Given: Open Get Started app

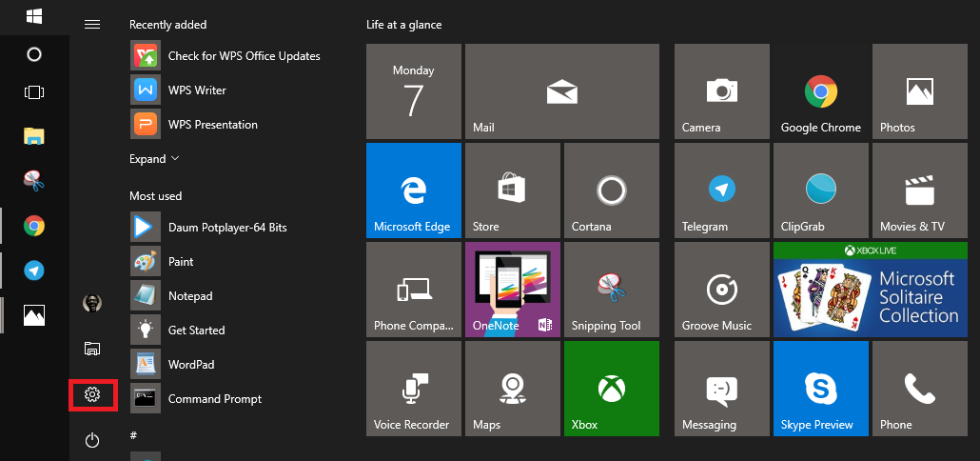Looking at the screenshot, I should [x=178, y=330].
